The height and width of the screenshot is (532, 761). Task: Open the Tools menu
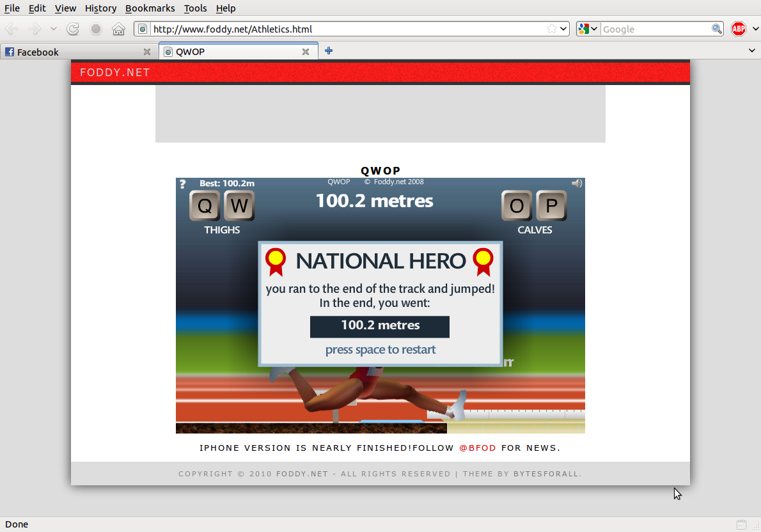pyautogui.click(x=195, y=8)
